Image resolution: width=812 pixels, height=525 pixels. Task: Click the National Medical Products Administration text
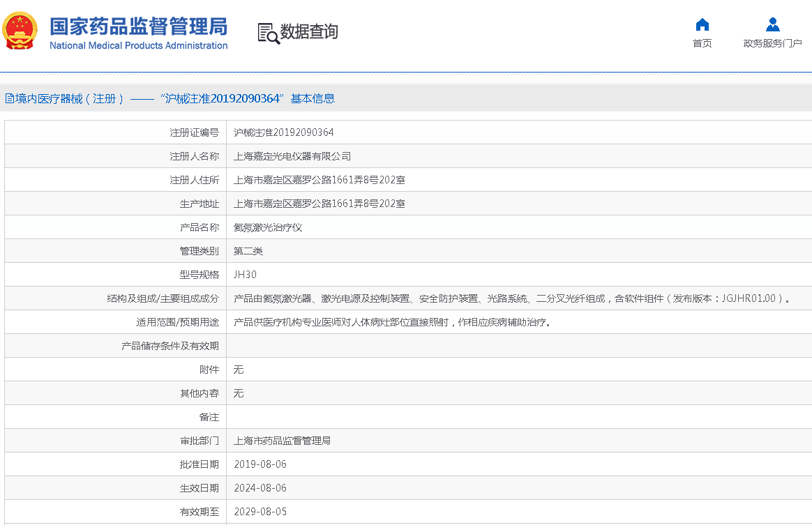[138, 46]
